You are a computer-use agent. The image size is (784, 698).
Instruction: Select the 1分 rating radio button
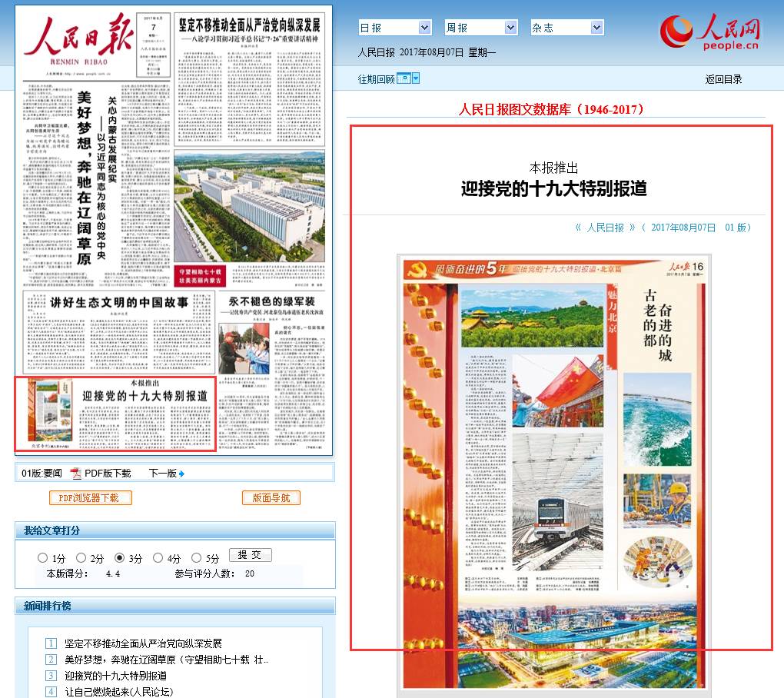(43, 557)
